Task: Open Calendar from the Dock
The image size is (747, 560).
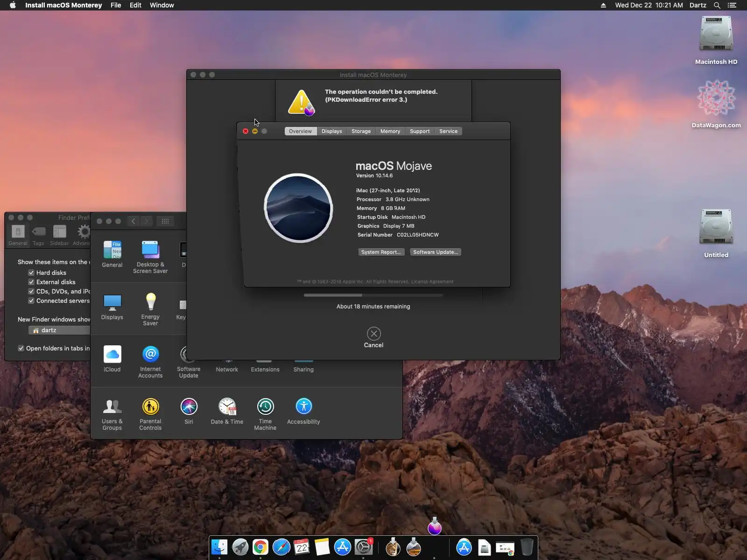Action: pos(302,547)
